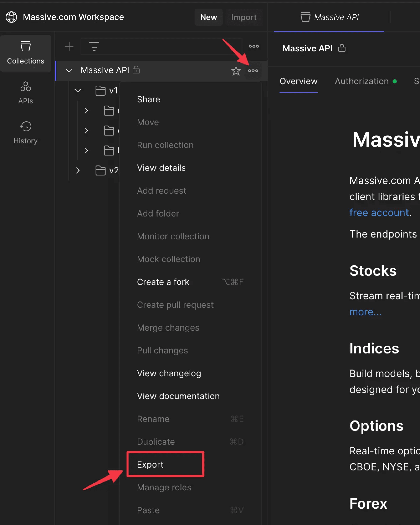Open the free account link
This screenshot has height=525, width=420.
click(379, 213)
